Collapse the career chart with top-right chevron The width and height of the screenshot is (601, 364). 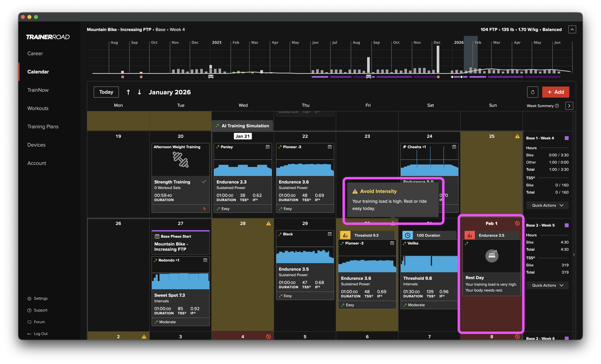pyautogui.click(x=572, y=30)
